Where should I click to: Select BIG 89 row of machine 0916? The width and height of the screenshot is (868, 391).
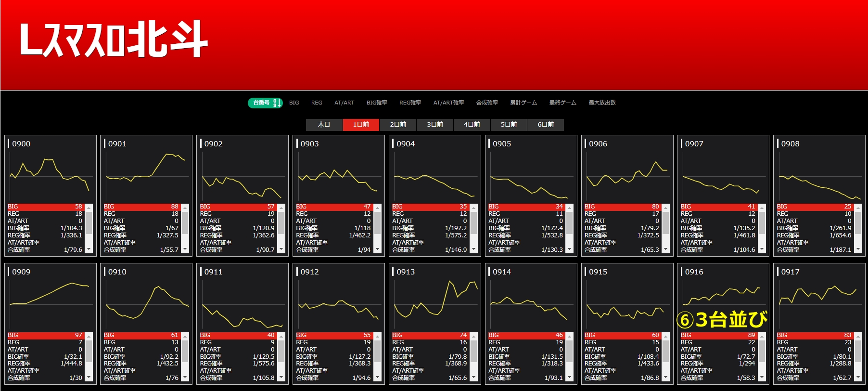point(718,335)
